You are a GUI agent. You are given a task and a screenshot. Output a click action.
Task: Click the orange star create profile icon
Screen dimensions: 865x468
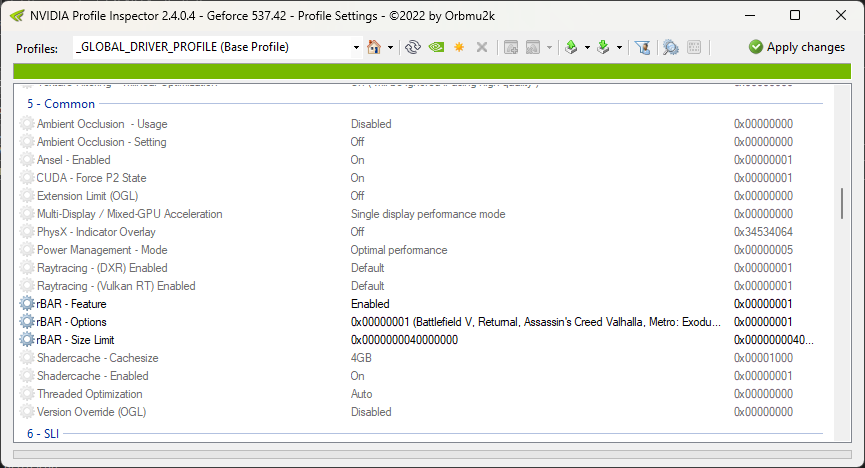coord(459,47)
